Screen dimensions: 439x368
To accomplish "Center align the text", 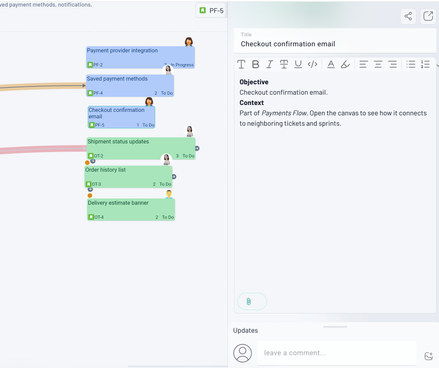I will (378, 64).
